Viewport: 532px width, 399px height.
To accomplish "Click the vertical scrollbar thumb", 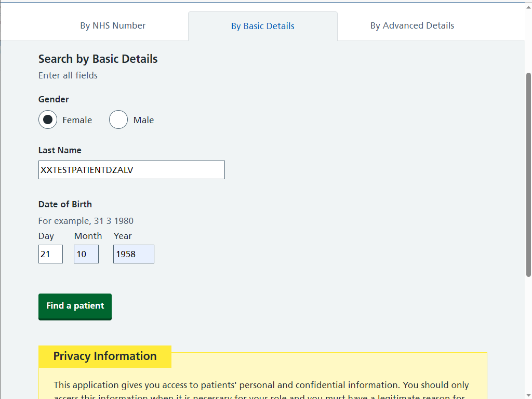I will click(x=528, y=175).
